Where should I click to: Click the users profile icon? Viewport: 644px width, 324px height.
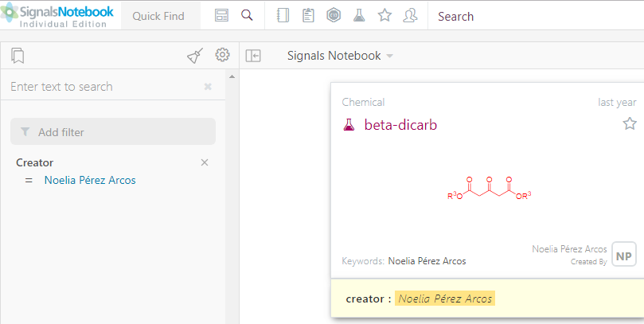tap(410, 16)
